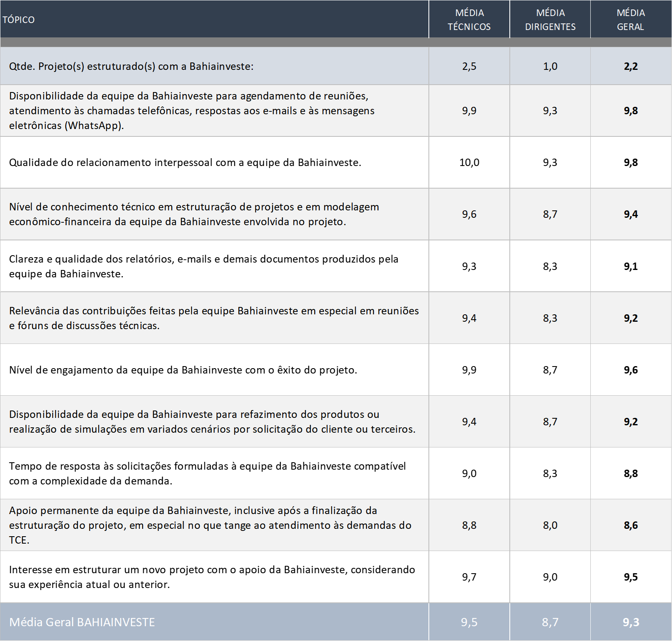Click the 1,0 dirigentes value cell
672x641 pixels.
coord(550,66)
